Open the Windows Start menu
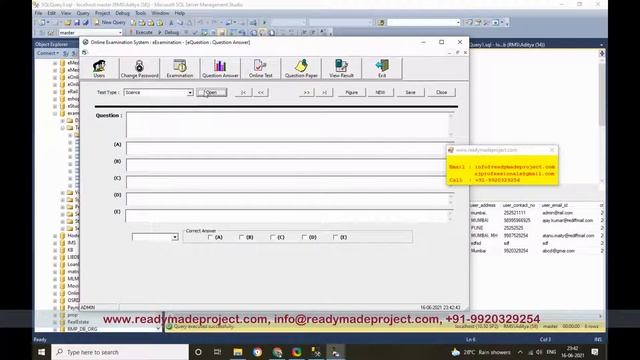Screen dimensions: 640x360 42,352
